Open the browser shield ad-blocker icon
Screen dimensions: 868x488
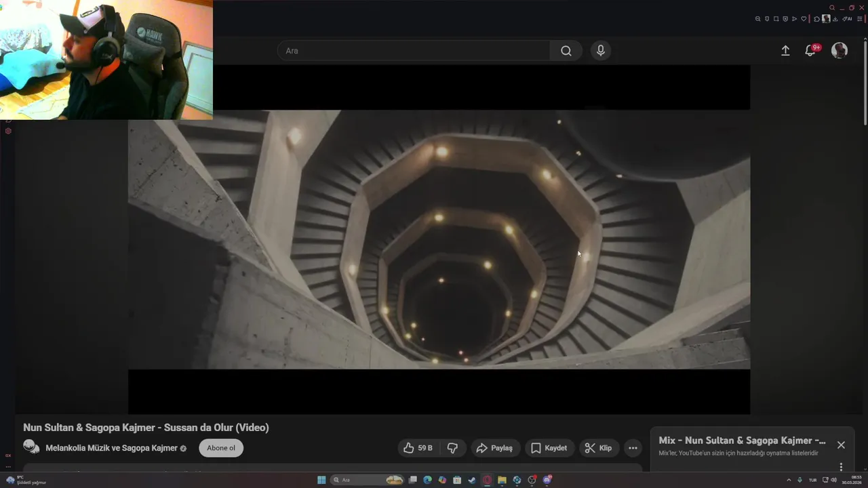point(785,19)
